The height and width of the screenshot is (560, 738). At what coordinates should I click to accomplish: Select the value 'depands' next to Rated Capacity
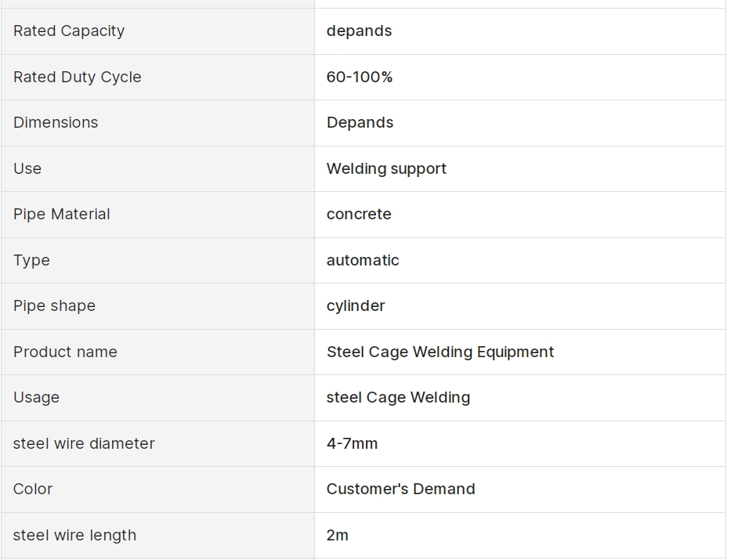[359, 31]
